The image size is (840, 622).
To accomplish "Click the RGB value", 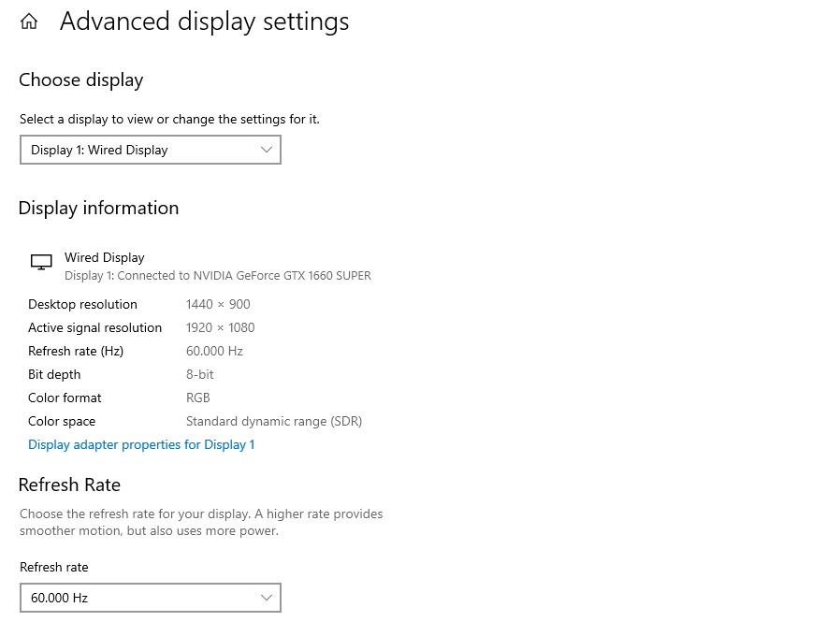I will (x=197, y=398).
